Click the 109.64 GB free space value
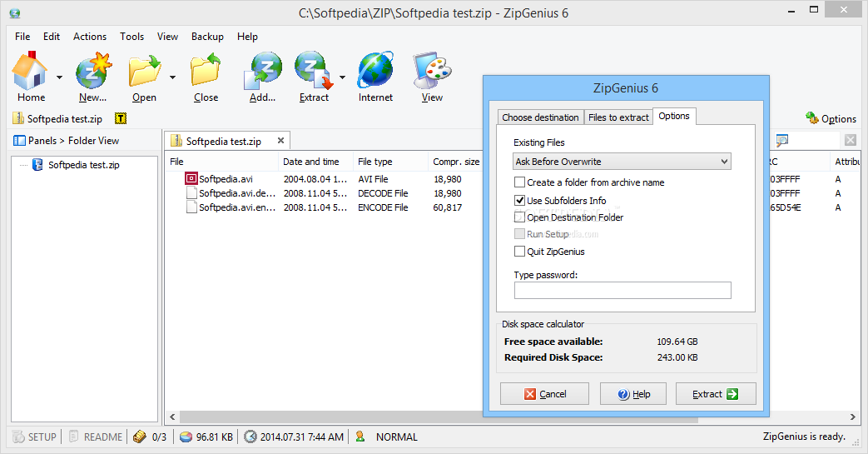 [677, 342]
